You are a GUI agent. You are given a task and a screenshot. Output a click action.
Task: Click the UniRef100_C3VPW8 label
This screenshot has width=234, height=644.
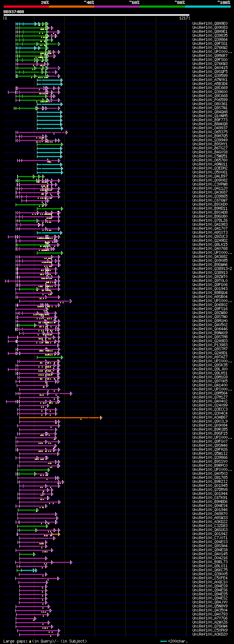pos(210,184)
